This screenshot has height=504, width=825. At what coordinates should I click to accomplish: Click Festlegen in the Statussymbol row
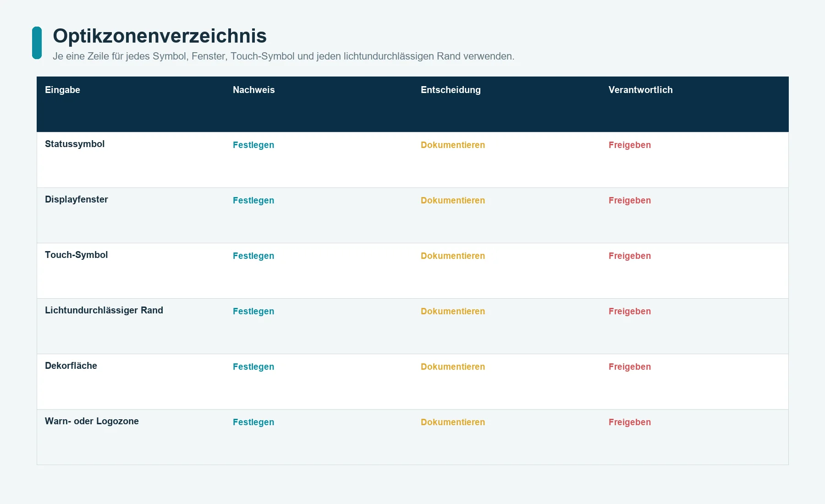pyautogui.click(x=253, y=145)
